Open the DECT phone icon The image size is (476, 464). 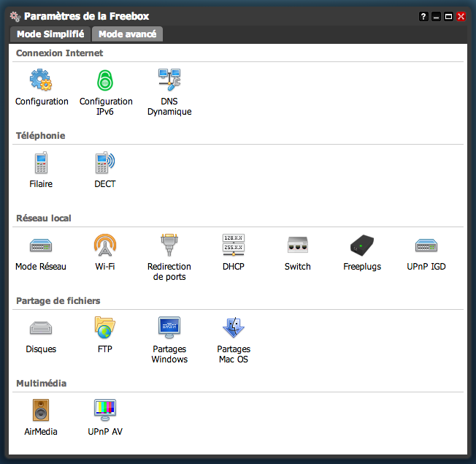(x=105, y=162)
